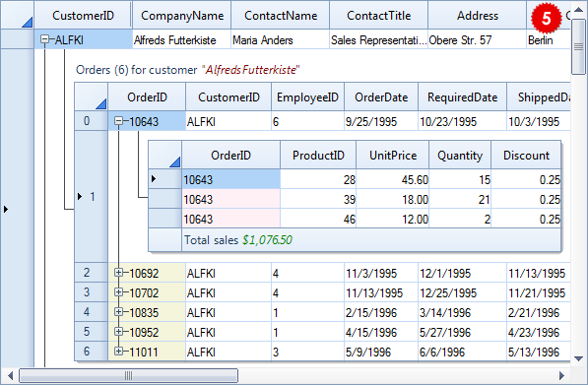588x385 pixels.
Task: Expand order 10952 row
Action: pyautogui.click(x=118, y=332)
